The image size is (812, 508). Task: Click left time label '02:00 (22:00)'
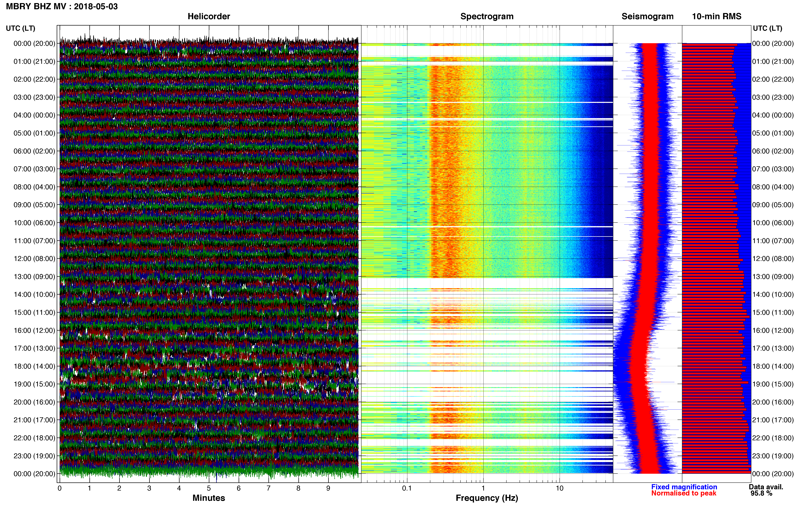point(34,79)
